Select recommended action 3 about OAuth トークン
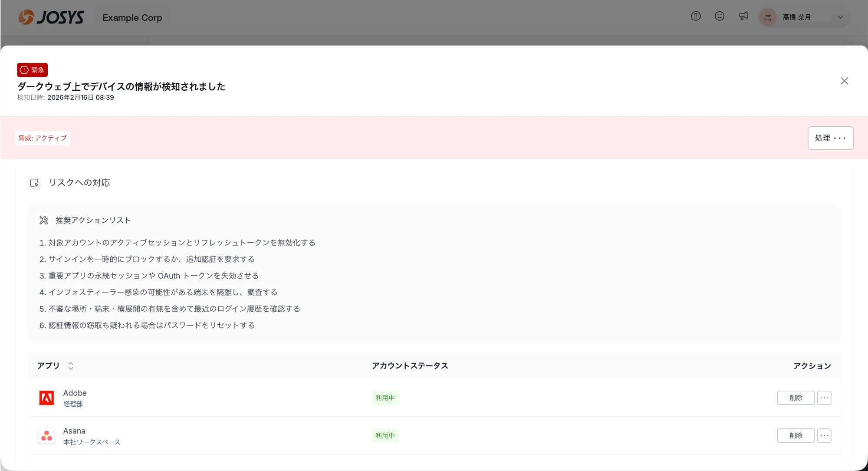The image size is (868, 471). coord(149,276)
